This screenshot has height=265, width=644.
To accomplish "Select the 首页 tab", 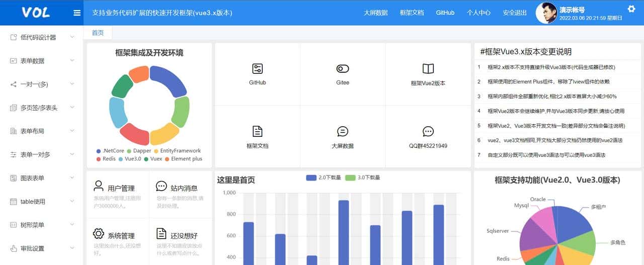I will pos(98,33).
